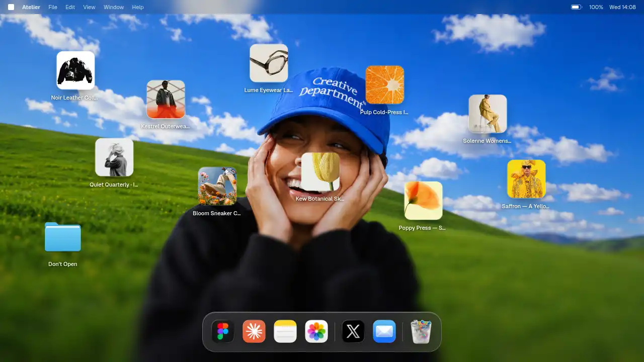Open the File menu

(53, 7)
